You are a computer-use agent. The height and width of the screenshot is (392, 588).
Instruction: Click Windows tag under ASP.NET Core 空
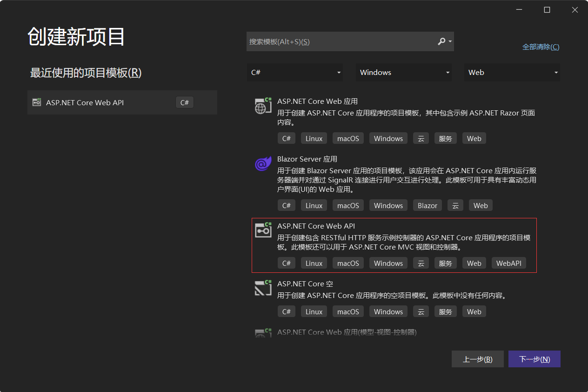click(388, 311)
